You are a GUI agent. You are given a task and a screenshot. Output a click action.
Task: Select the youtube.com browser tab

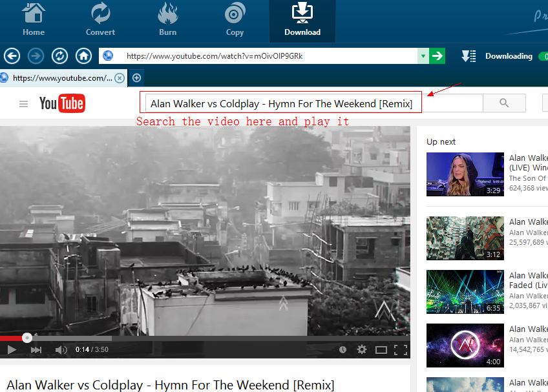(62, 78)
